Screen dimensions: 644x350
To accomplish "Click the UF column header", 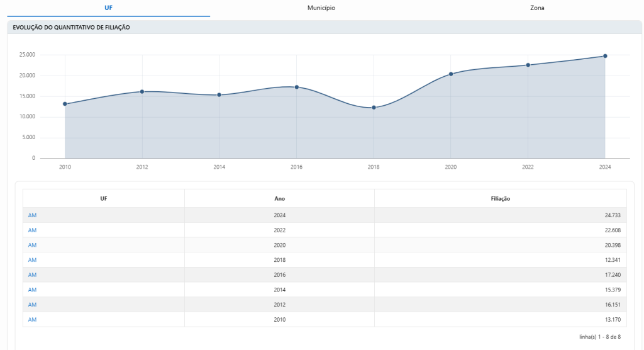I will (104, 198).
